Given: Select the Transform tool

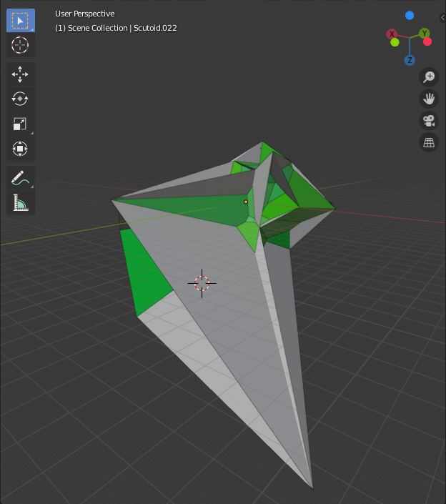Looking at the screenshot, I should click(20, 149).
